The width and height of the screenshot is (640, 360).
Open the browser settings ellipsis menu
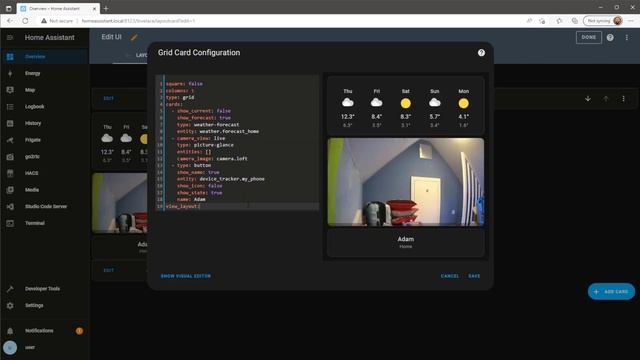631,21
